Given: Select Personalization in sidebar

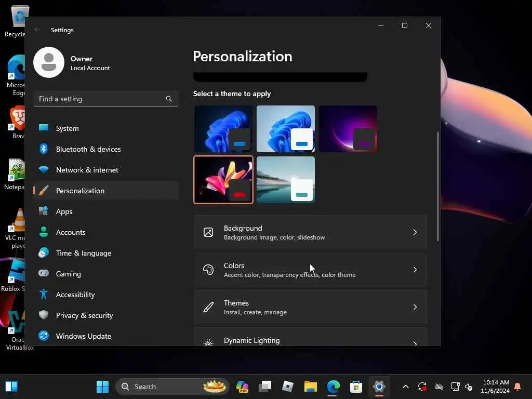Looking at the screenshot, I should pos(106,191).
